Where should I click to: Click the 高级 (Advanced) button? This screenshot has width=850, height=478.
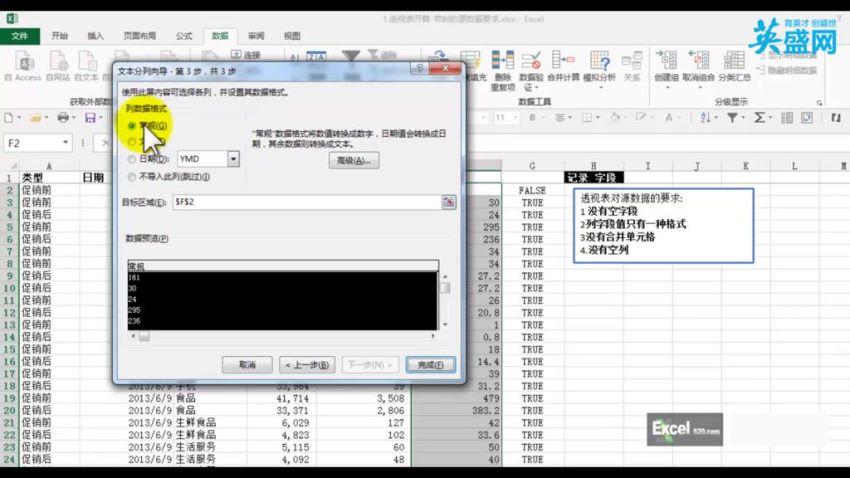pos(354,160)
